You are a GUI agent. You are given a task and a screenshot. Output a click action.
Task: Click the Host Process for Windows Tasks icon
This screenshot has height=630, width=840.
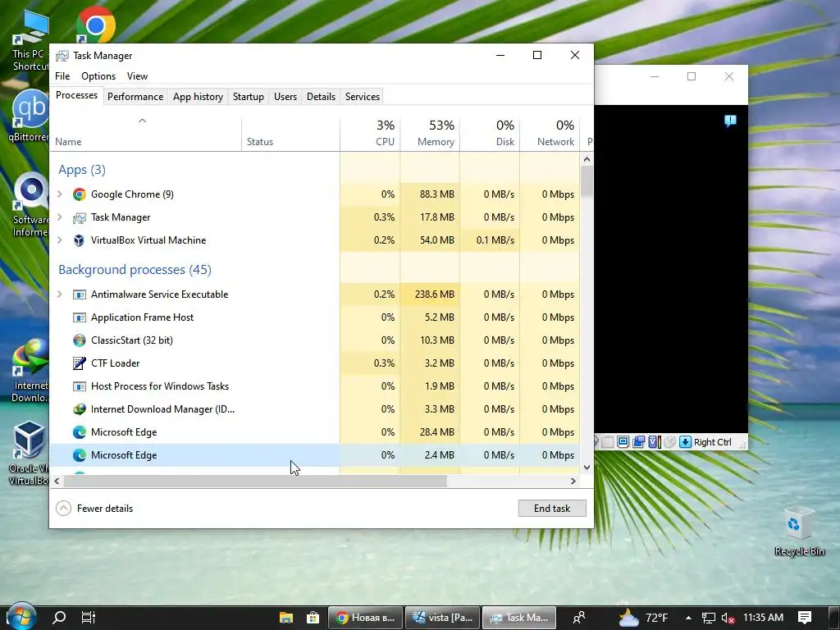click(80, 386)
